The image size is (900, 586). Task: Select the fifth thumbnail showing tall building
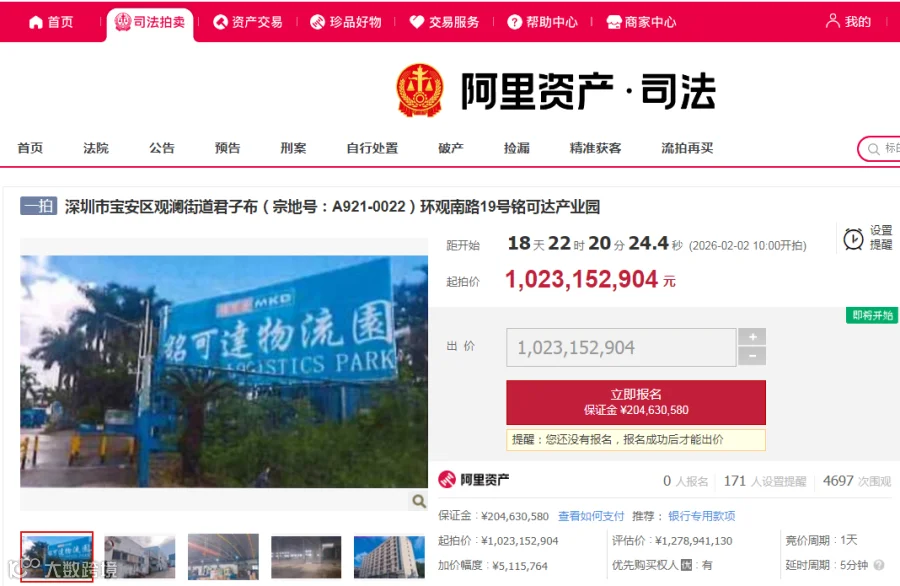(389, 556)
